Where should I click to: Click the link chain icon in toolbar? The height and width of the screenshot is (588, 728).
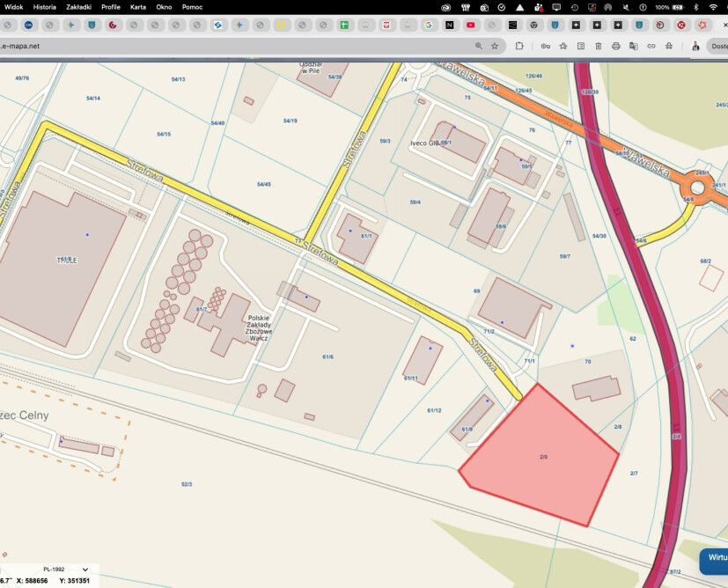[x=651, y=46]
